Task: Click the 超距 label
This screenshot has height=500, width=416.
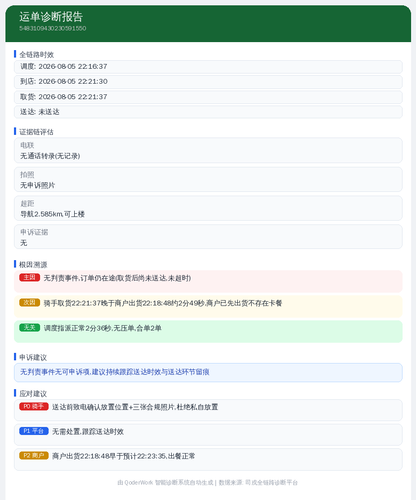Action: [27, 203]
